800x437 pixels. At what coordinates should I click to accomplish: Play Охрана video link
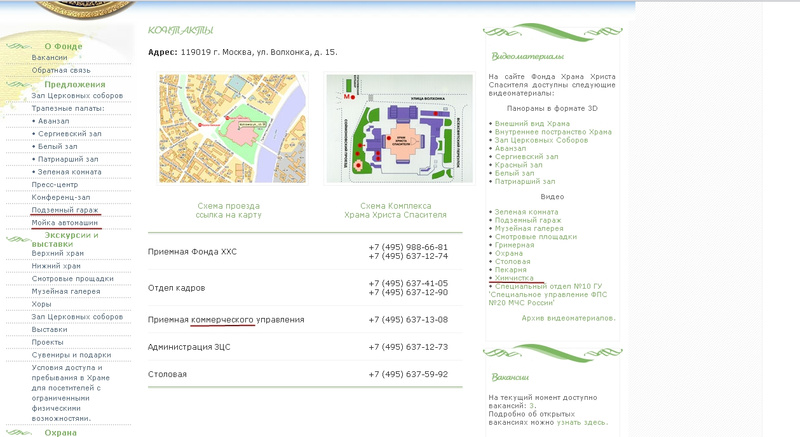coord(509,253)
